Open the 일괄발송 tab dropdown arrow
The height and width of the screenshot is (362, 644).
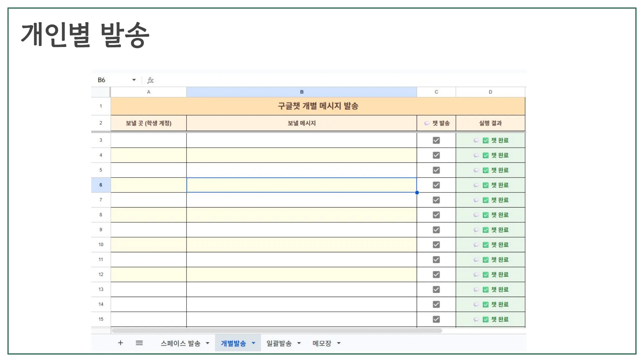click(299, 343)
